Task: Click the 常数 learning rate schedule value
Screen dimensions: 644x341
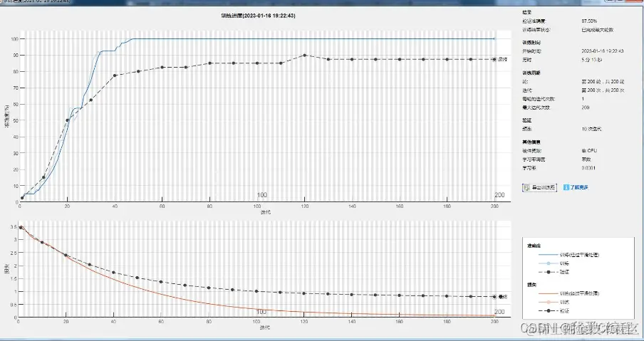Action: [586, 159]
